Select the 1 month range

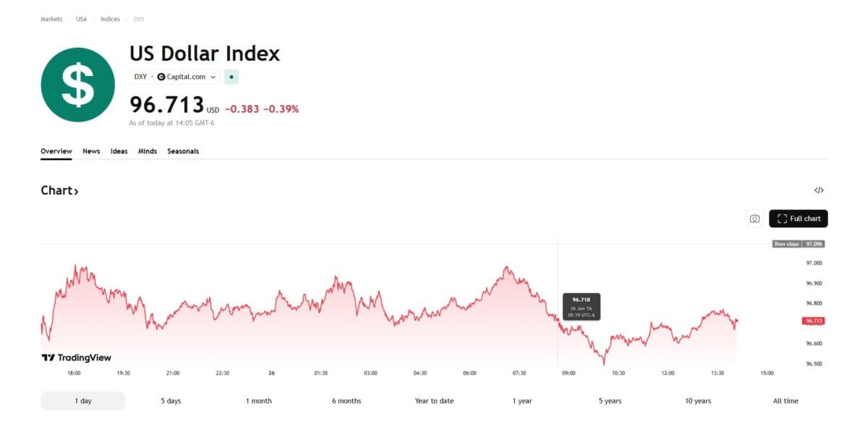258,401
